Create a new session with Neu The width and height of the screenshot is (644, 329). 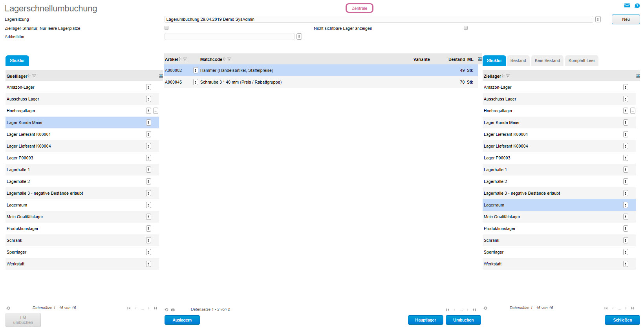coord(626,19)
